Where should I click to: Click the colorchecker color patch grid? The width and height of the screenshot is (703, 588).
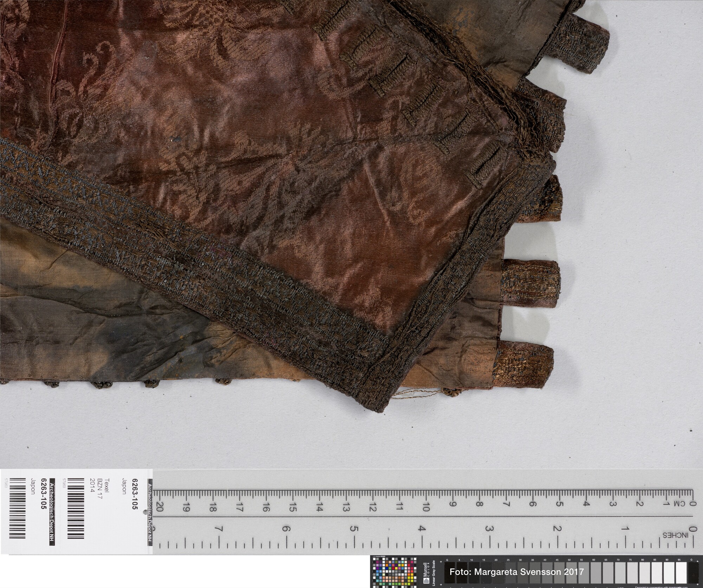(x=394, y=572)
